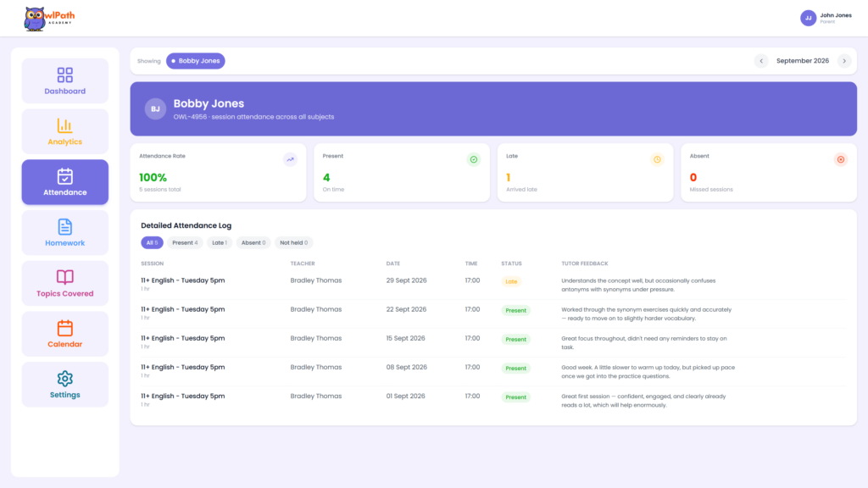Click the 15 Sept 2026 date cell
868x488 pixels.
click(406, 338)
